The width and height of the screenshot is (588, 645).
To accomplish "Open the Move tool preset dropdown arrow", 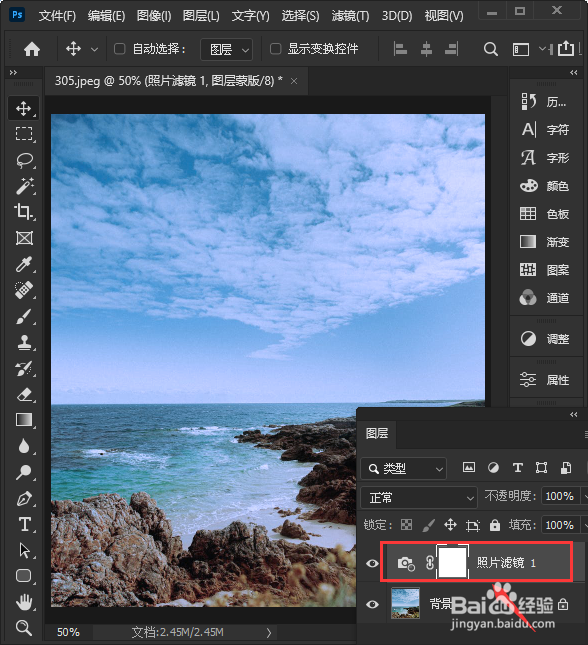I will click(95, 49).
